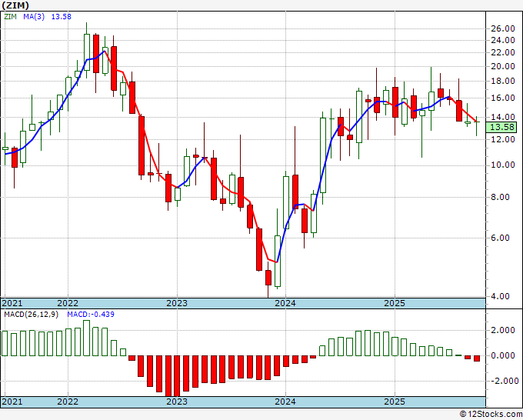Select 2023 on the price chart time axis

177,303
